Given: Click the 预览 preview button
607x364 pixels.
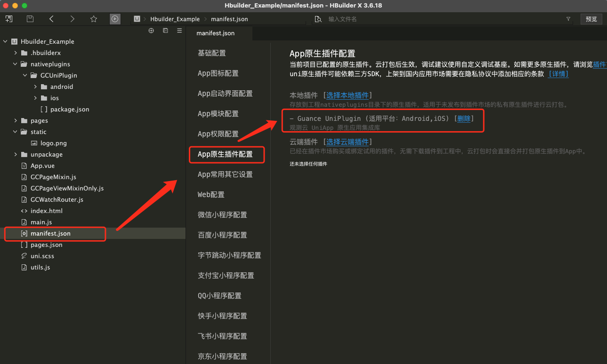Looking at the screenshot, I should pyautogui.click(x=591, y=19).
